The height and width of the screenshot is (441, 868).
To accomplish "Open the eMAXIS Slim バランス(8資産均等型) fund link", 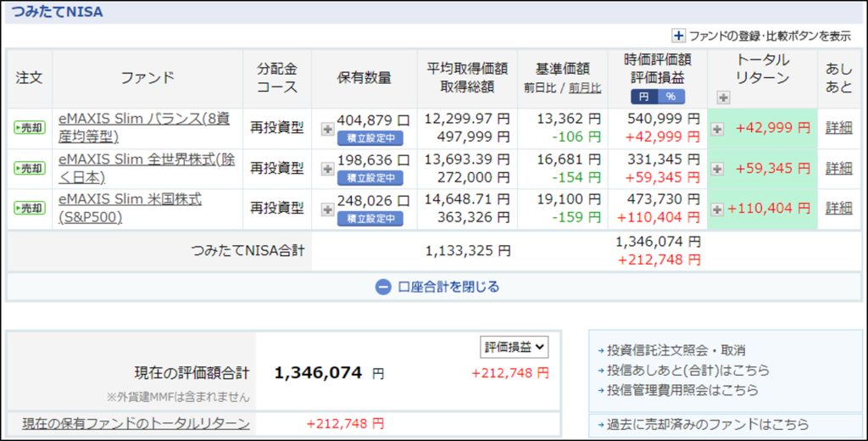I will tap(144, 127).
